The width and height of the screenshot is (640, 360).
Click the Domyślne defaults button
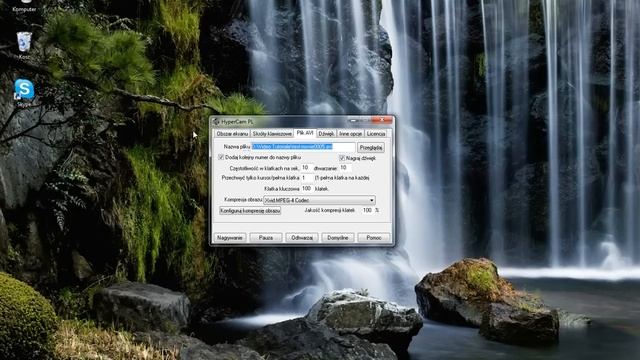tap(338, 238)
